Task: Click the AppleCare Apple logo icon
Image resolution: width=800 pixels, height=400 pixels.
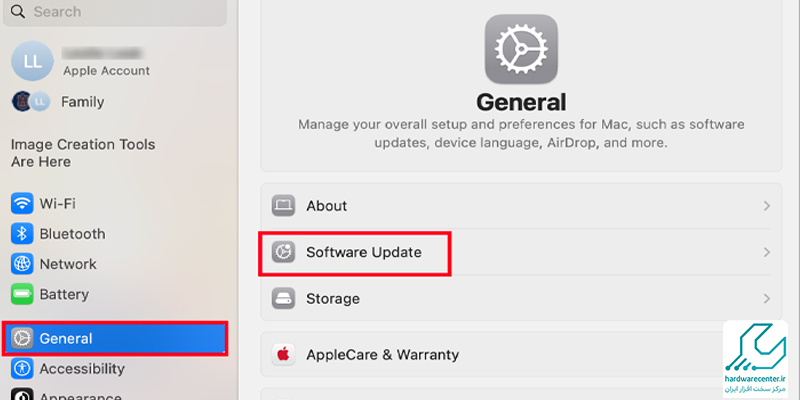Action: (x=284, y=354)
